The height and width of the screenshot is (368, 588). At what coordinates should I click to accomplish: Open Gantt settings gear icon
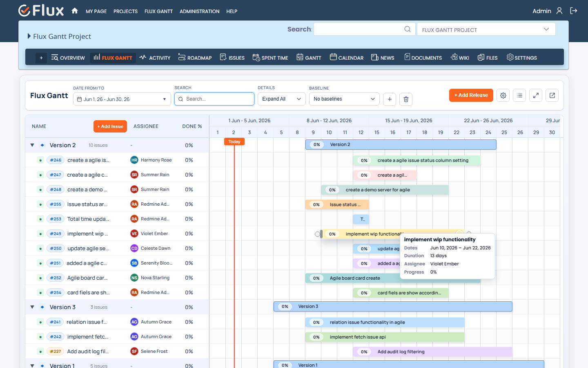[503, 95]
